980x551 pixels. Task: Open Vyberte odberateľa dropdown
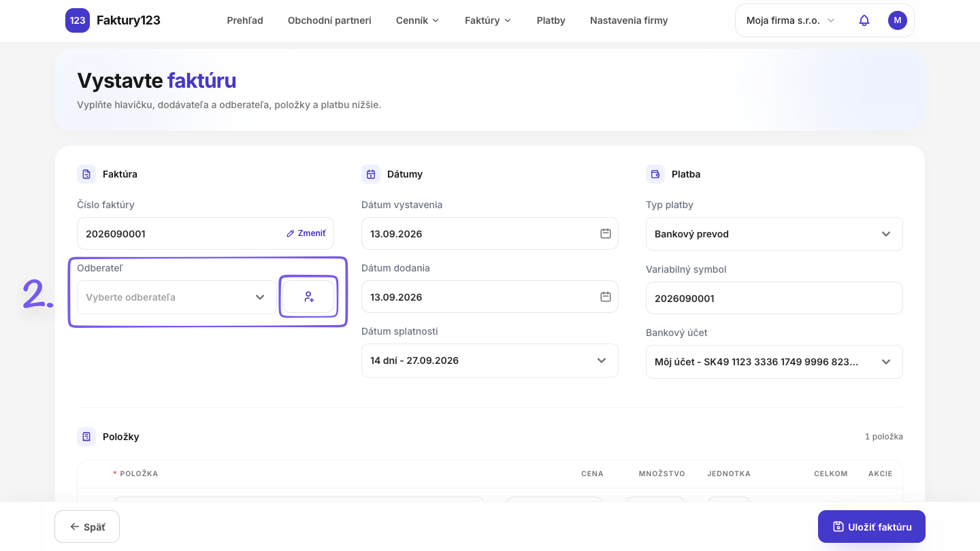(177, 297)
